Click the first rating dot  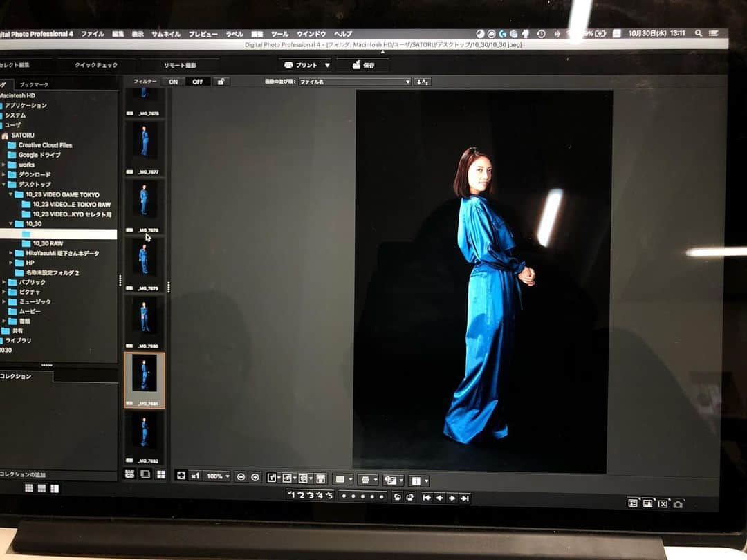pos(344,496)
